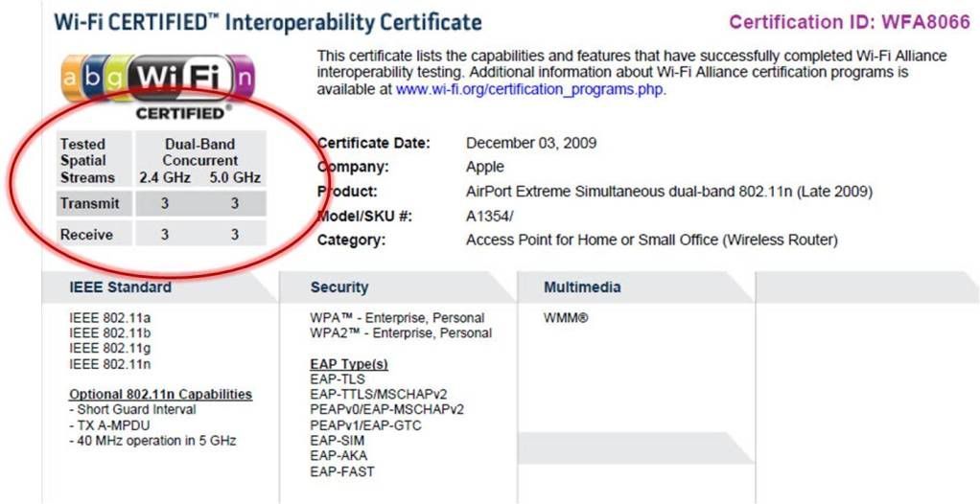Click the Receive row label
980x504 pixels.
87,235
